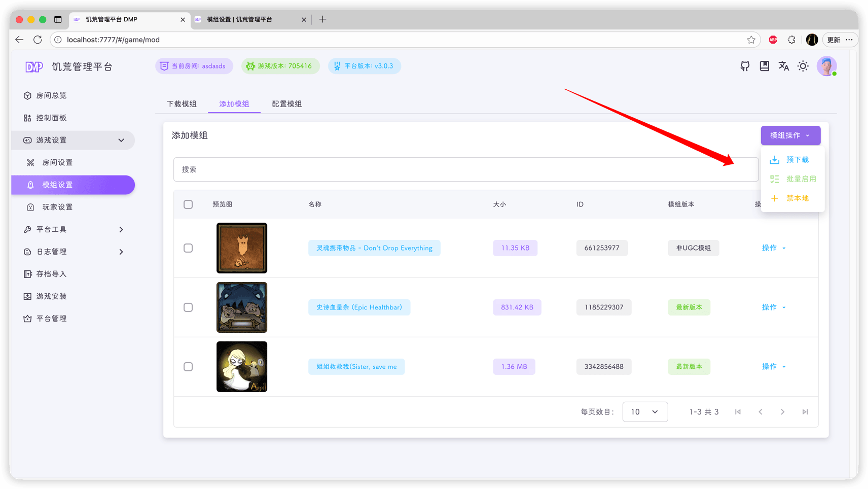
Task: Click the DMP logo icon
Action: [x=34, y=67]
